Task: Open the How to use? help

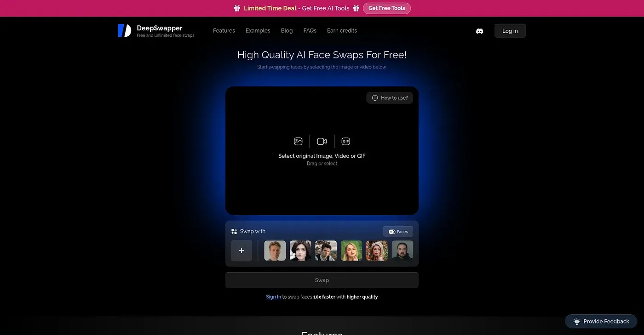Action: click(x=390, y=98)
